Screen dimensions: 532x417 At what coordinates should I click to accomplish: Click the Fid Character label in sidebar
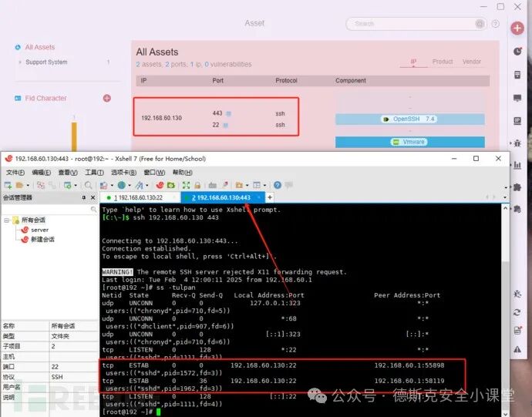point(45,98)
